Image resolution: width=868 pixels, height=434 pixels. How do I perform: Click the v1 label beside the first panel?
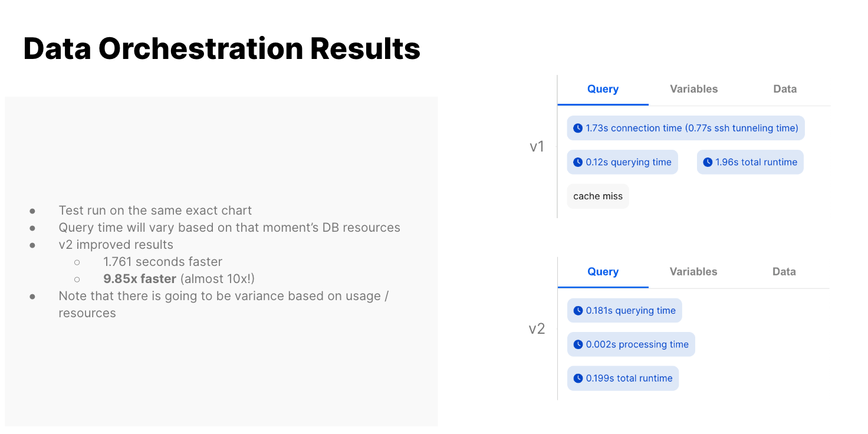coord(537,146)
